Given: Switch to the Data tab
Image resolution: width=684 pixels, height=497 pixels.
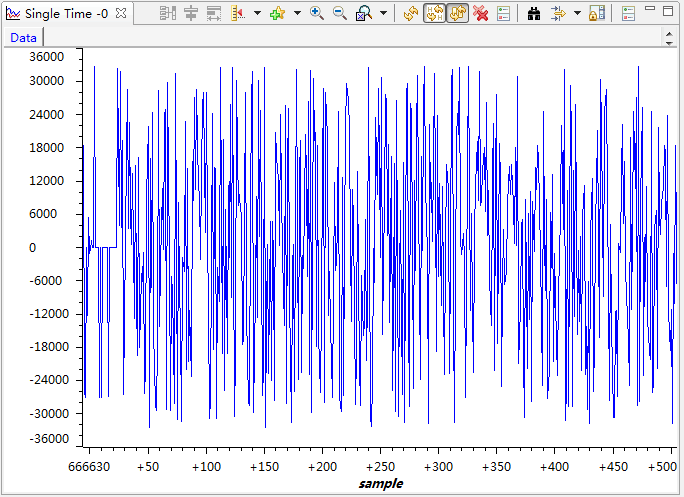Looking at the screenshot, I should tap(23, 38).
